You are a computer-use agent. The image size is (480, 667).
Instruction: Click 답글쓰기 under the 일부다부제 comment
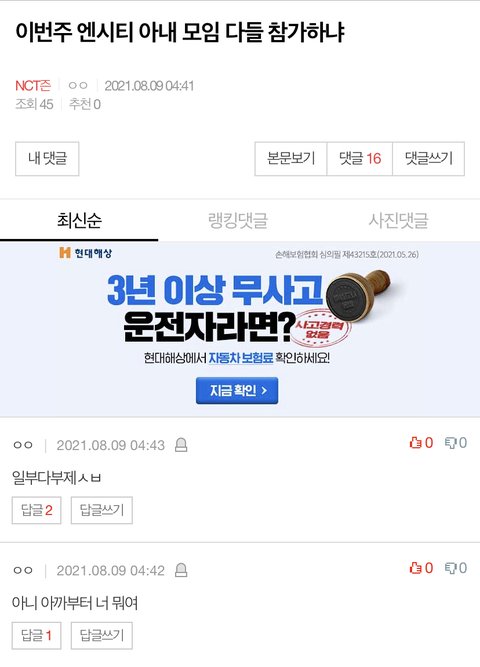(102, 510)
